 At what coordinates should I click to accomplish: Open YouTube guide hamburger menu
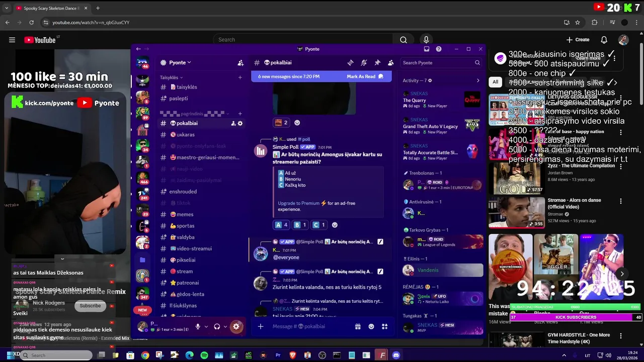point(12,40)
